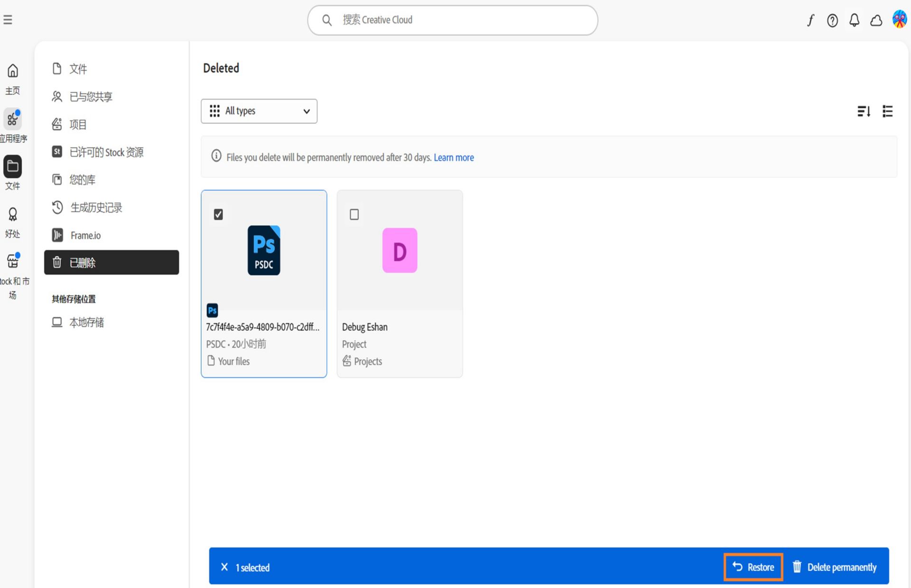The height and width of the screenshot is (588, 911).
Task: Follow the Learn more link
Action: [454, 157]
